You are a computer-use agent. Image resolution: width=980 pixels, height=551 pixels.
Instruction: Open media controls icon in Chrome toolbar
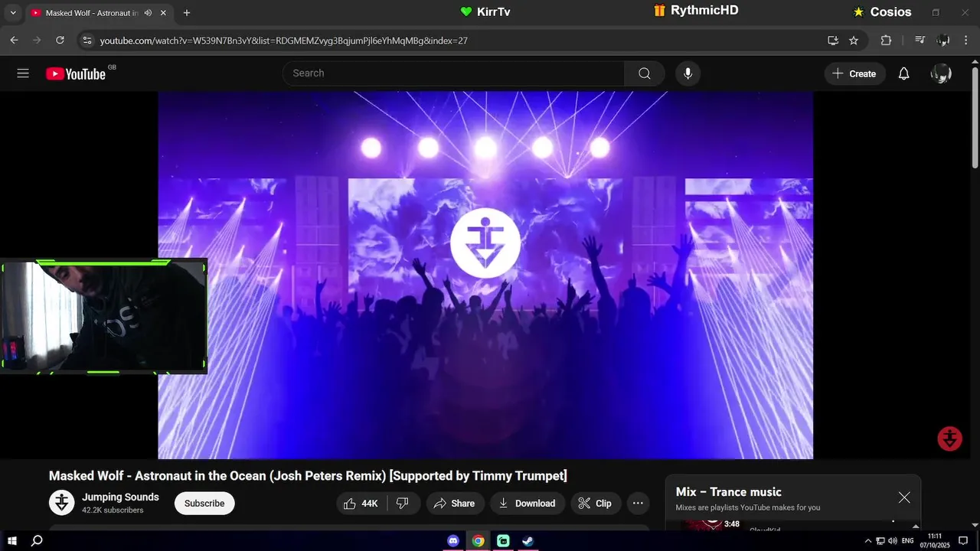(920, 41)
